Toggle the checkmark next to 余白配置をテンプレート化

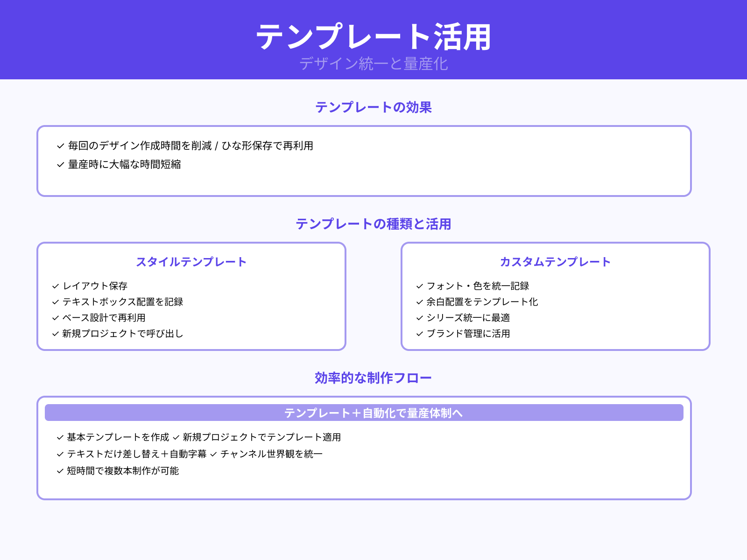418,302
